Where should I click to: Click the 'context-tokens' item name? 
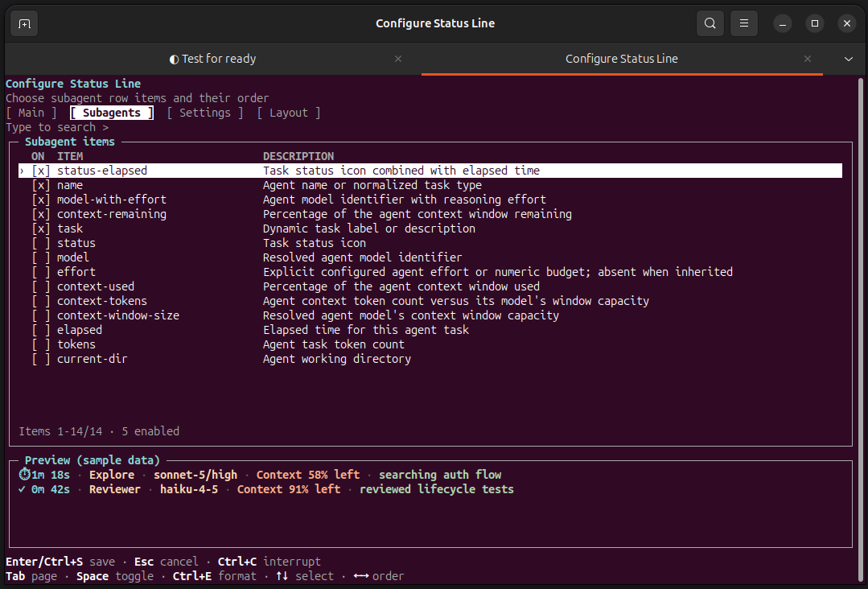click(x=102, y=301)
